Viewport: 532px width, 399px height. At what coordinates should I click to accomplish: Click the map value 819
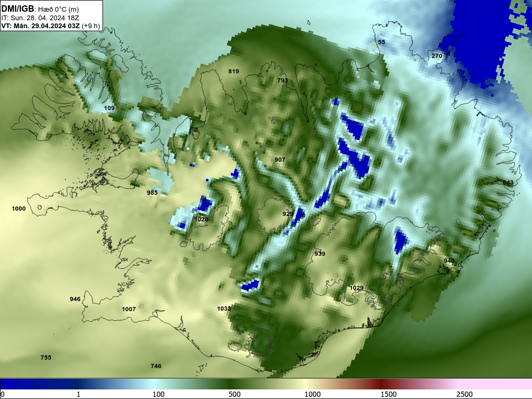[234, 71]
